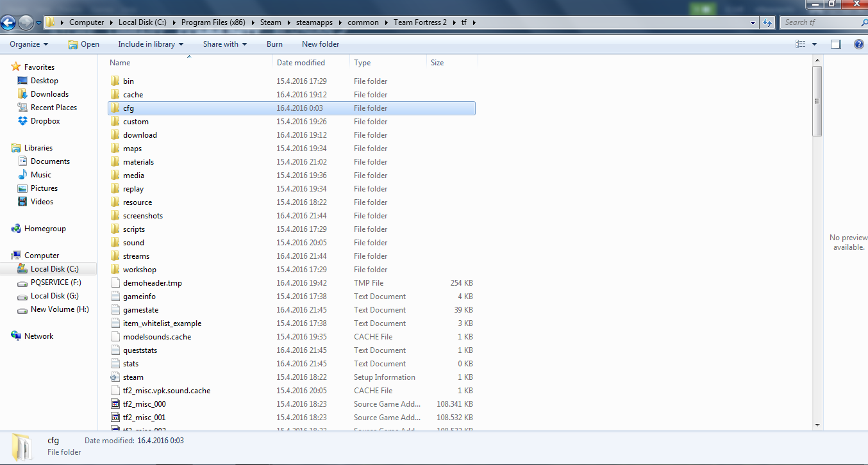Screen dimensions: 868x465
Task: Select the modelsounds.cache file name
Action: point(157,337)
